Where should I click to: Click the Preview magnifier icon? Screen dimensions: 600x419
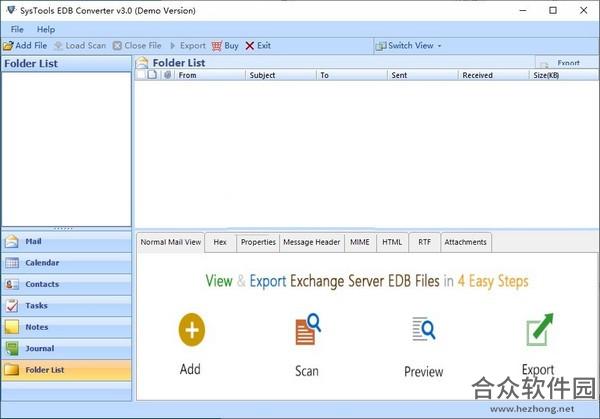424,329
